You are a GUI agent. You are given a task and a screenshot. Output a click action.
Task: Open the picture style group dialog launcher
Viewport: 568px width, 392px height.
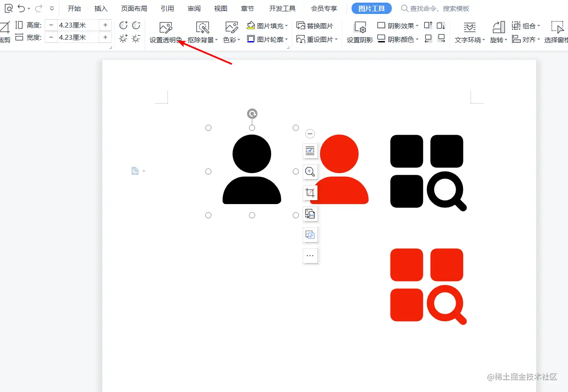[x=288, y=47]
